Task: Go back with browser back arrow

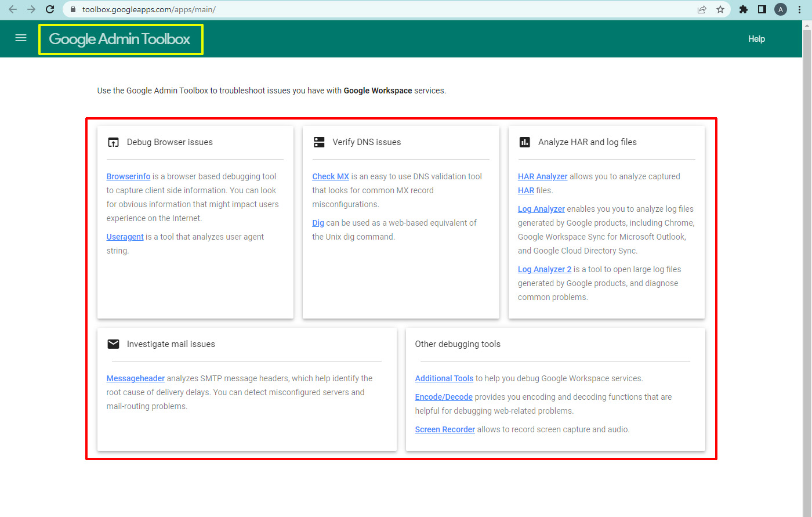Action: point(13,9)
